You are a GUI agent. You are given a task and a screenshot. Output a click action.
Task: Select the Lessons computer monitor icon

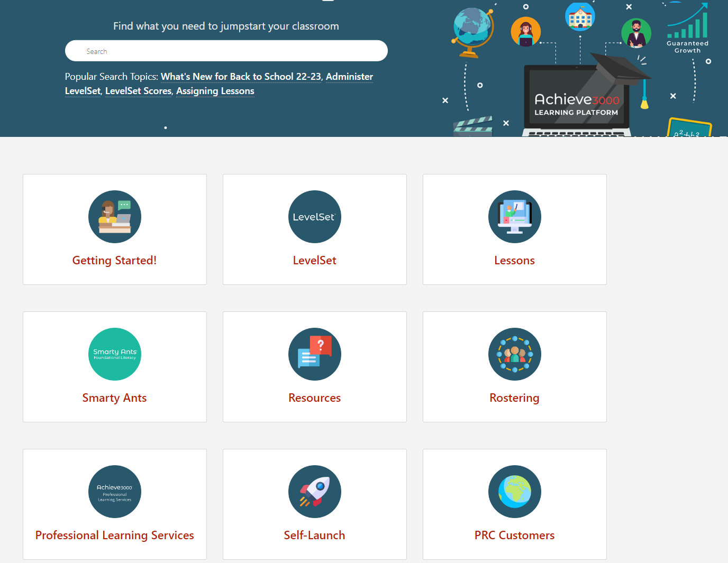point(515,217)
